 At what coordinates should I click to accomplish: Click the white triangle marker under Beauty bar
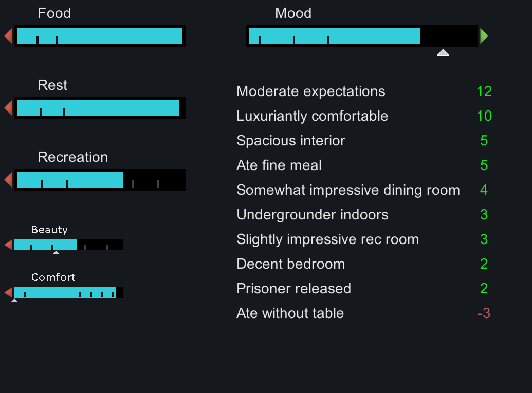[56, 252]
